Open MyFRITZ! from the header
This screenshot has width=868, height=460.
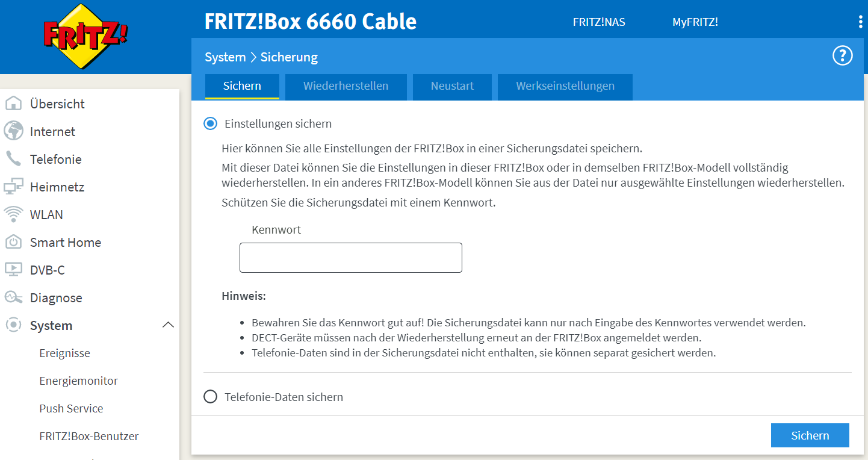695,22
